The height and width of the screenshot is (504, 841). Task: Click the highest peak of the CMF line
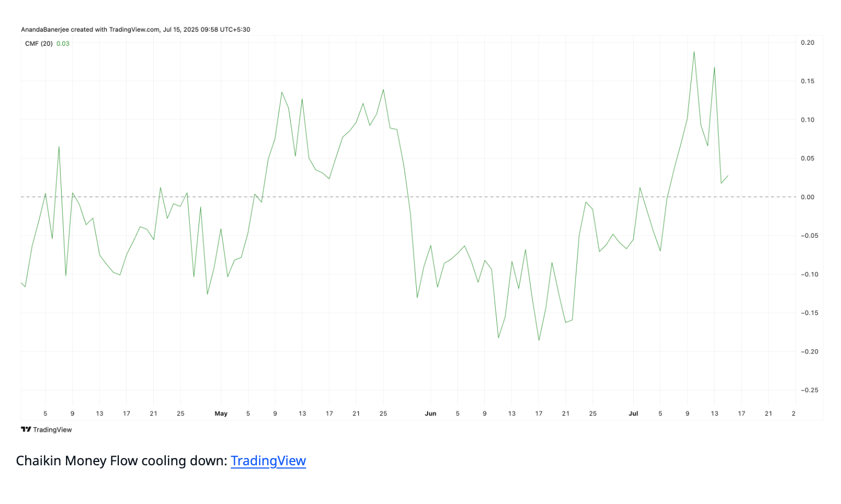coord(694,52)
